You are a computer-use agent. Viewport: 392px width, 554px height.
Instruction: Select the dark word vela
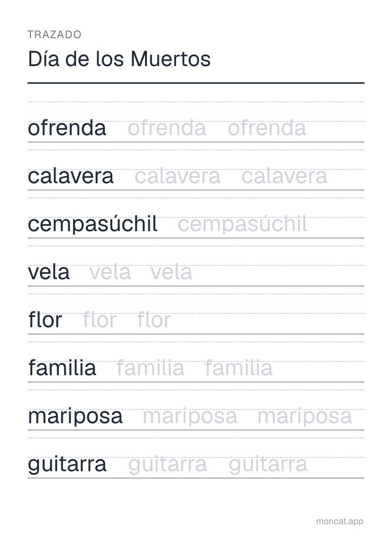49,272
